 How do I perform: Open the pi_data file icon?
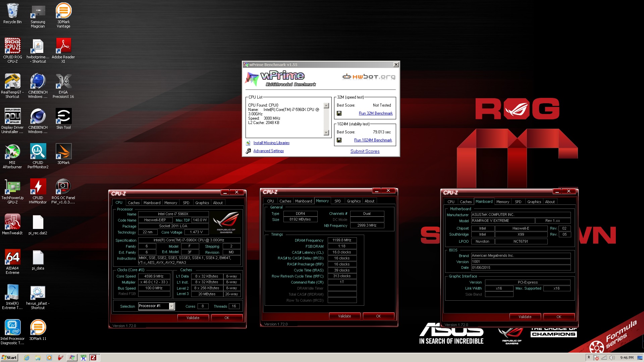(x=38, y=259)
